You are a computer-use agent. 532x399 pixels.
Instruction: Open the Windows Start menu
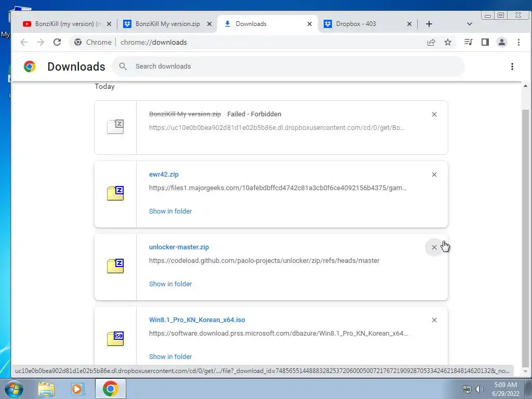point(14,389)
